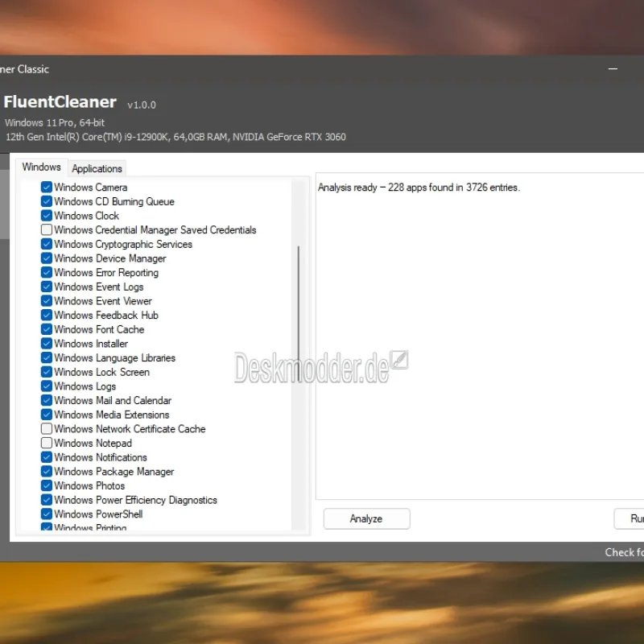Check the Windows Notepad checkbox
This screenshot has width=644, height=644.
point(47,443)
